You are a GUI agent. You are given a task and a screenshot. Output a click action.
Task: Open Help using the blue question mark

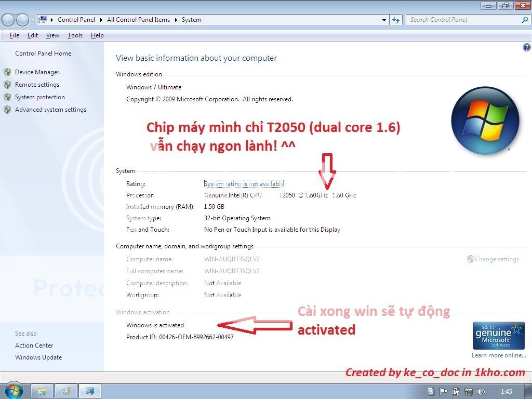tap(526, 47)
